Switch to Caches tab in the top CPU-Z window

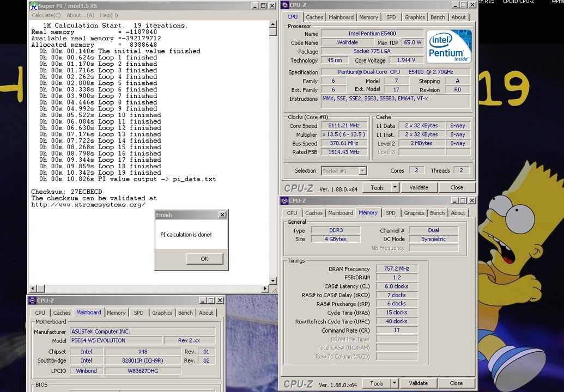314,17
